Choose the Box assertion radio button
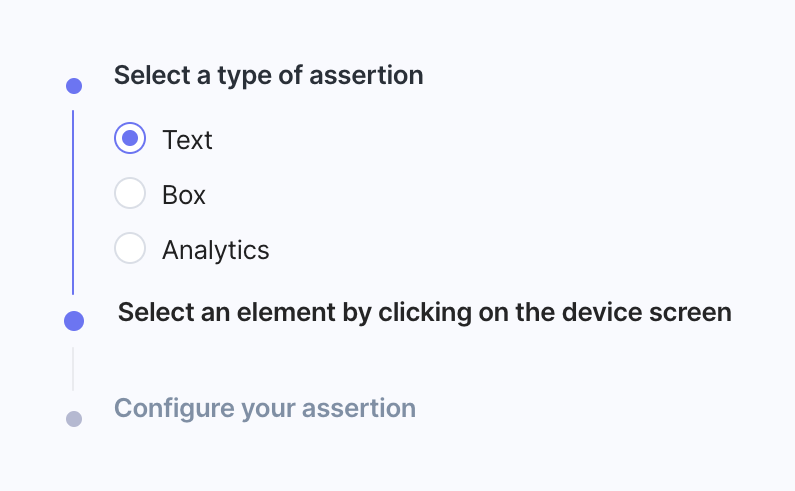The image size is (795, 491). [x=130, y=193]
